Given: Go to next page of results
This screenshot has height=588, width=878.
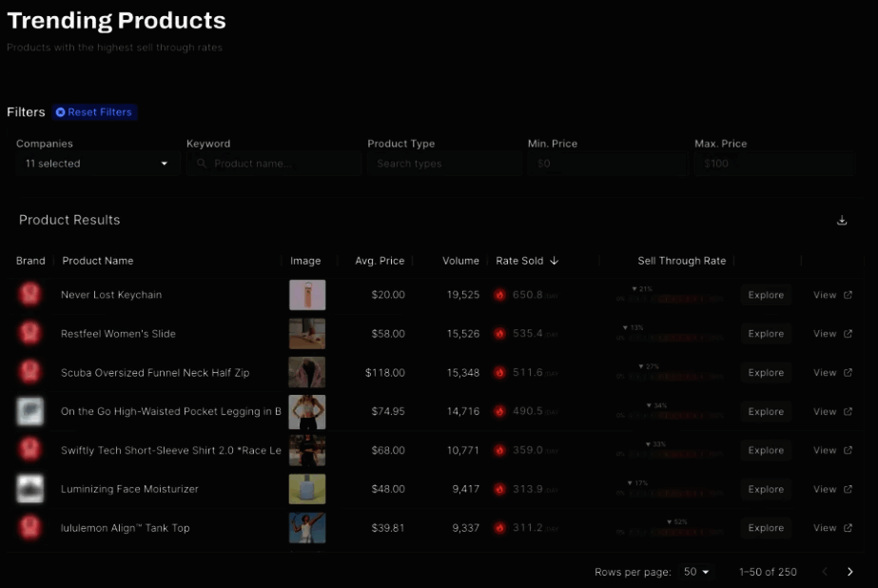Looking at the screenshot, I should pos(849,572).
